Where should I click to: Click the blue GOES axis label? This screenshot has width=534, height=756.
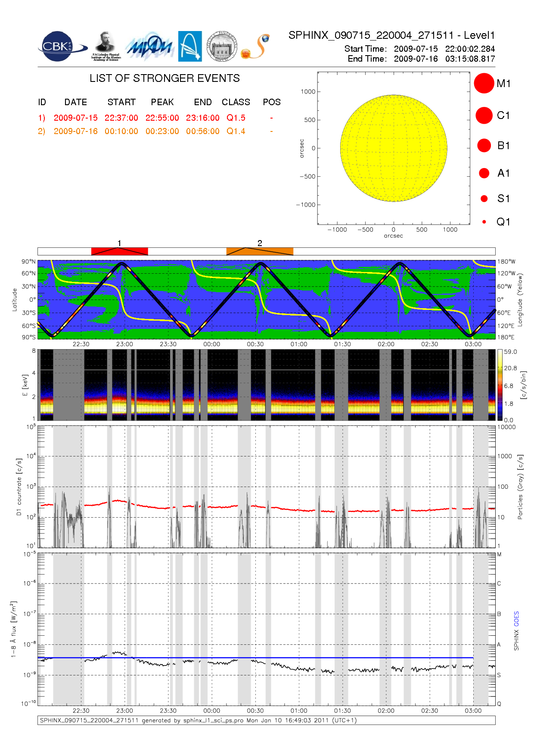516,619
